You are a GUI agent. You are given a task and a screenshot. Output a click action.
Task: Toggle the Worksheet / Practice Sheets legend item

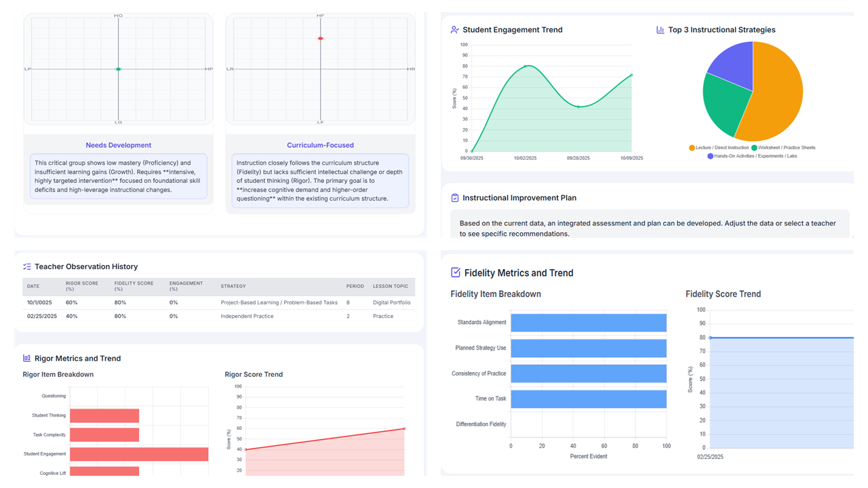click(x=783, y=148)
